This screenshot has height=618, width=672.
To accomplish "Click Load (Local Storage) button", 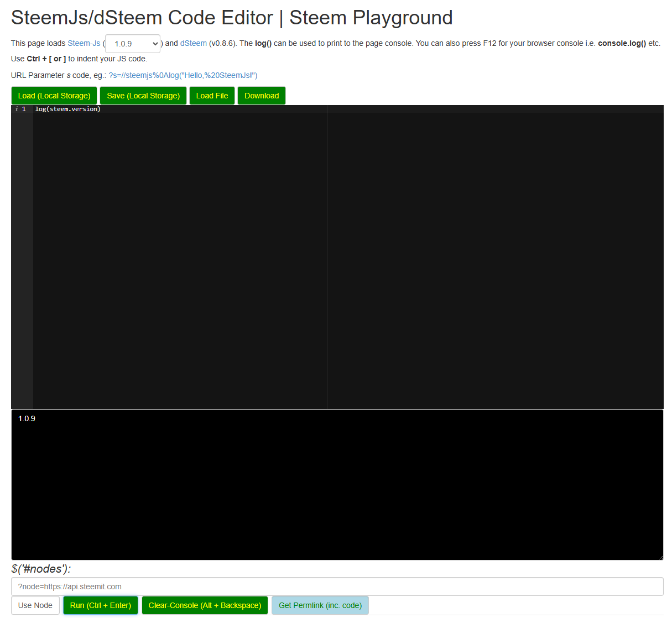I will click(x=54, y=96).
